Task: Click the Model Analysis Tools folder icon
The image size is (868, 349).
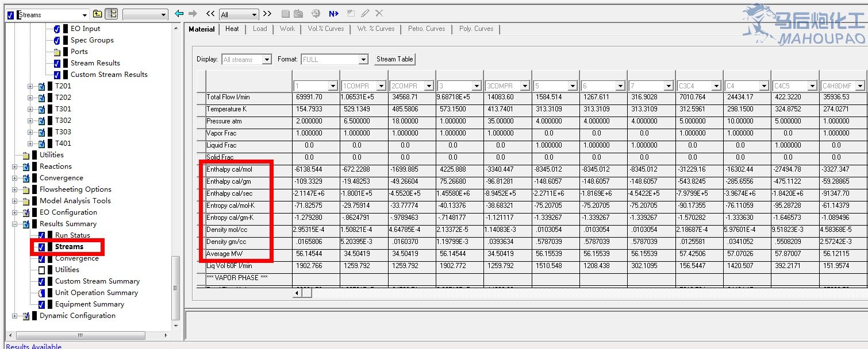Action: click(26, 201)
